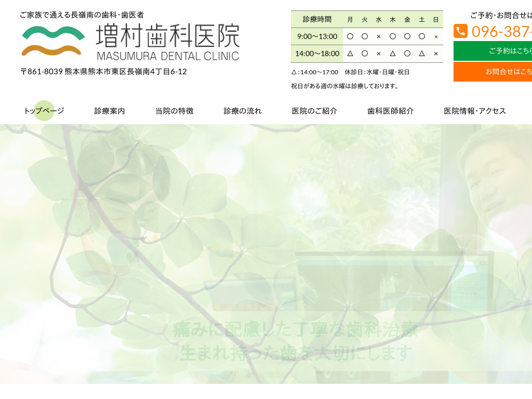Click the 14:00〜18:00 time row label
This screenshot has height=399, width=532.
(317, 54)
